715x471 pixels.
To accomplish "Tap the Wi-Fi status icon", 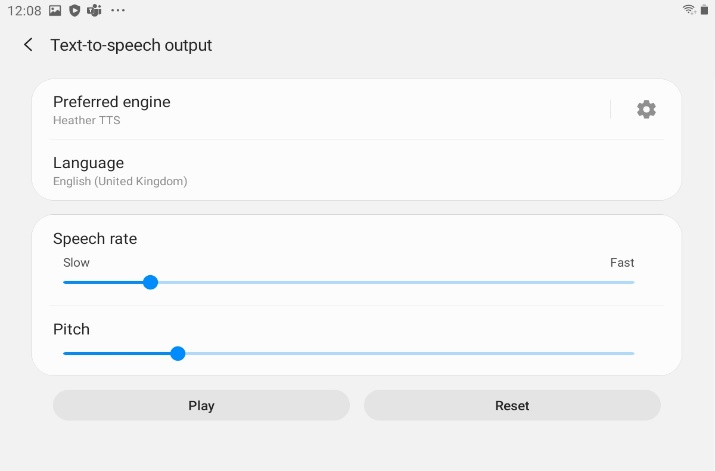I will pyautogui.click(x=689, y=10).
